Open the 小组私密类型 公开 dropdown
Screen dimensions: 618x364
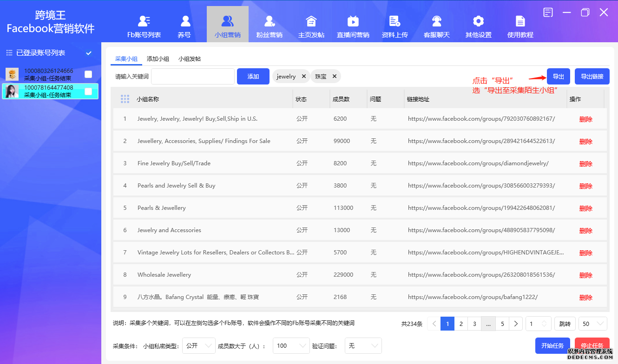[199, 345]
